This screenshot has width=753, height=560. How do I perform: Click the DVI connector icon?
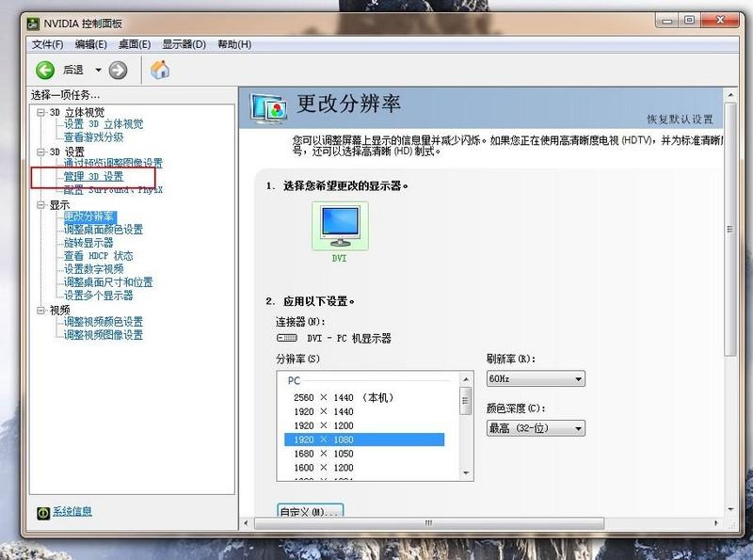(287, 338)
